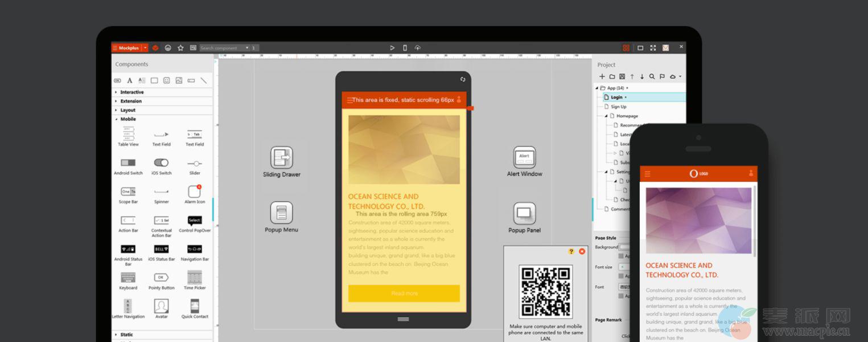Click the star favorites icon in toolbar
This screenshot has width=868, height=342.
(x=180, y=48)
